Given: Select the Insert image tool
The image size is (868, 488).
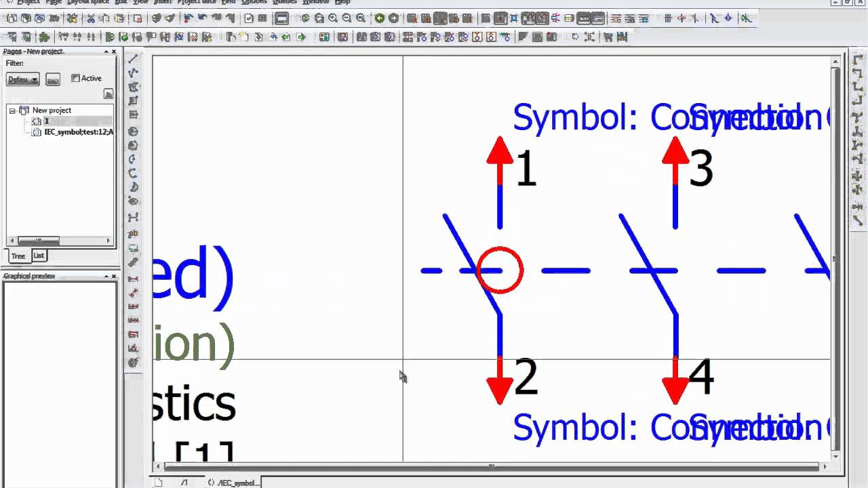Looking at the screenshot, I should point(134,249).
